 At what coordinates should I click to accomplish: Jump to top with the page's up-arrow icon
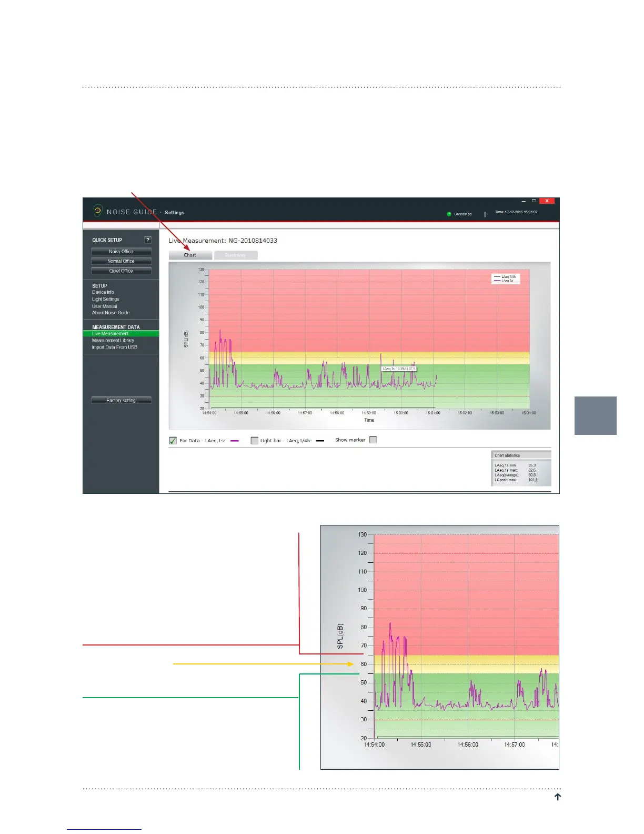[558, 797]
